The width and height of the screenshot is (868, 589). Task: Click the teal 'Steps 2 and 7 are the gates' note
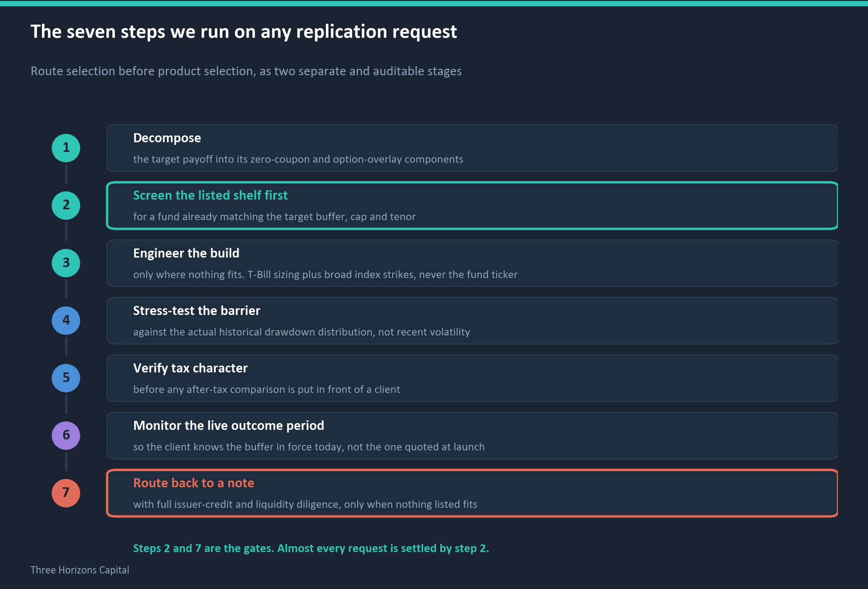point(311,548)
